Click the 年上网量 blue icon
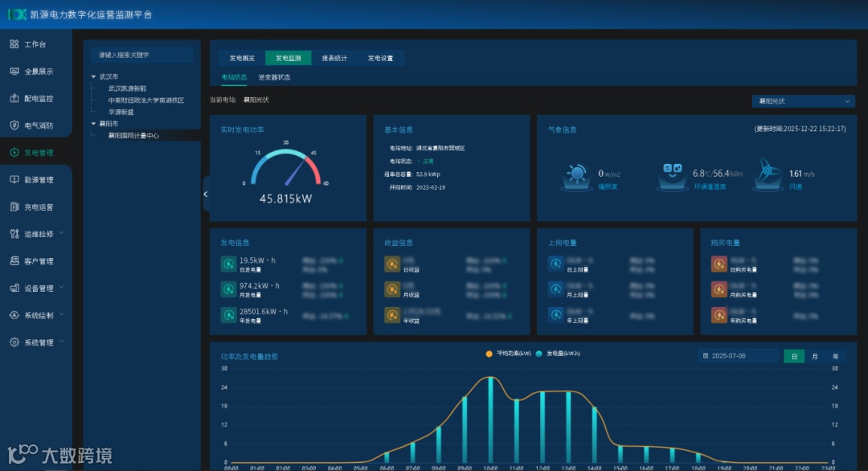Screen dimensions: 868x471 click(556, 315)
